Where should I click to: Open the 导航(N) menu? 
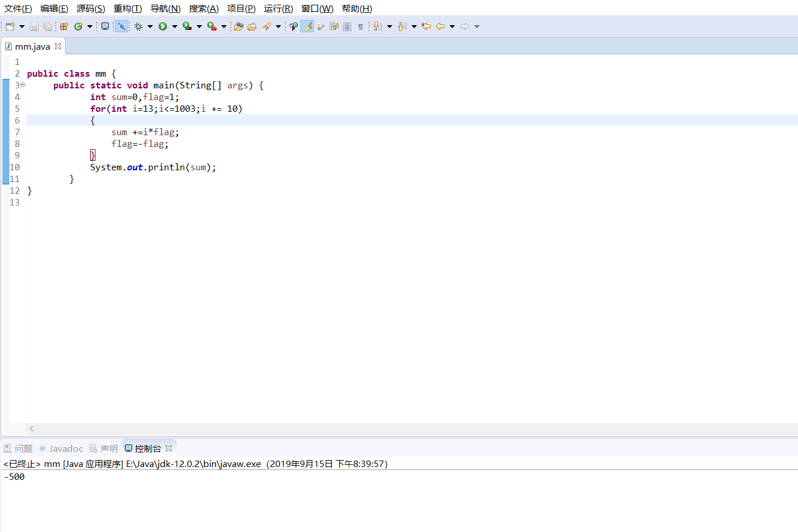(x=166, y=8)
